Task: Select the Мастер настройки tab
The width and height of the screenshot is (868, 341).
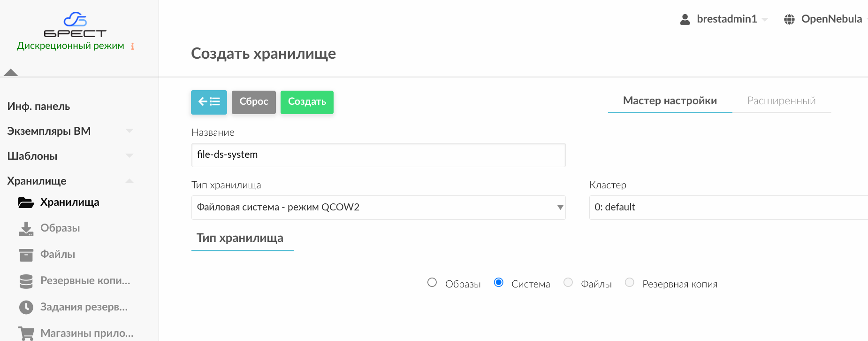Action: pyautogui.click(x=670, y=101)
